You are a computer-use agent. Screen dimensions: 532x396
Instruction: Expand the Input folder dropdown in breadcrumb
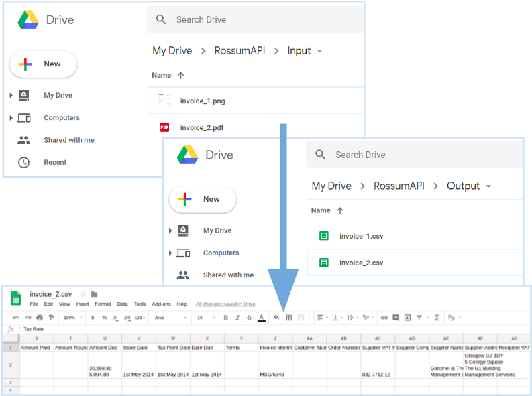tap(319, 51)
